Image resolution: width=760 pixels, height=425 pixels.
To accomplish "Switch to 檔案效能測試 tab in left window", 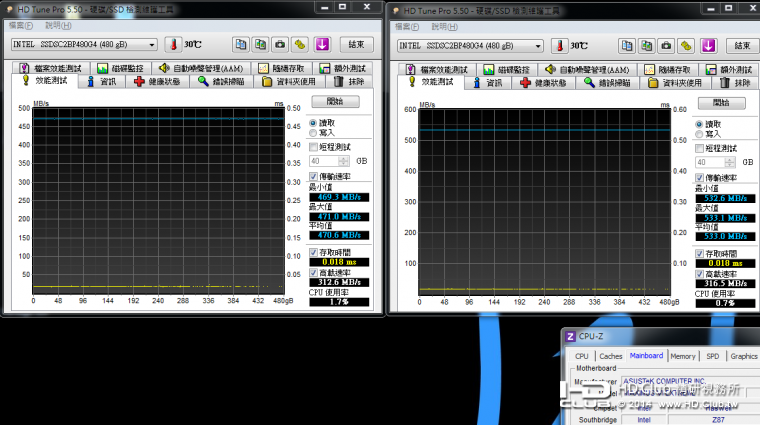I will pyautogui.click(x=51, y=68).
